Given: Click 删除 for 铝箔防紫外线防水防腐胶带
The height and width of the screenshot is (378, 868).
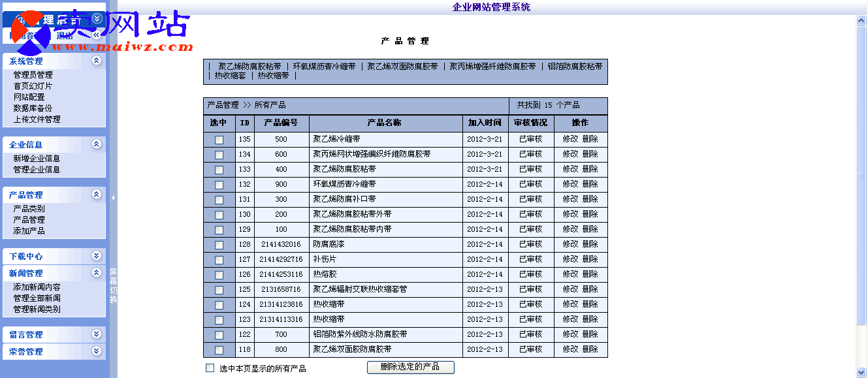Looking at the screenshot, I should pyautogui.click(x=590, y=334).
